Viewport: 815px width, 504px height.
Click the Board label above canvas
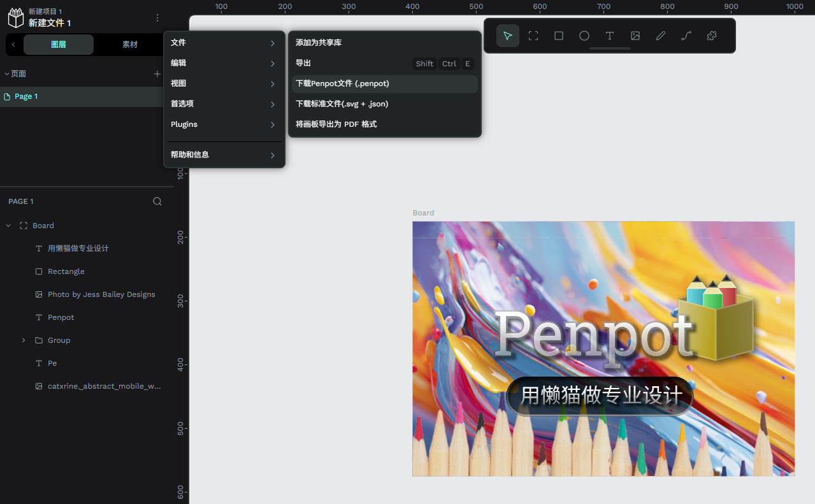tap(423, 213)
